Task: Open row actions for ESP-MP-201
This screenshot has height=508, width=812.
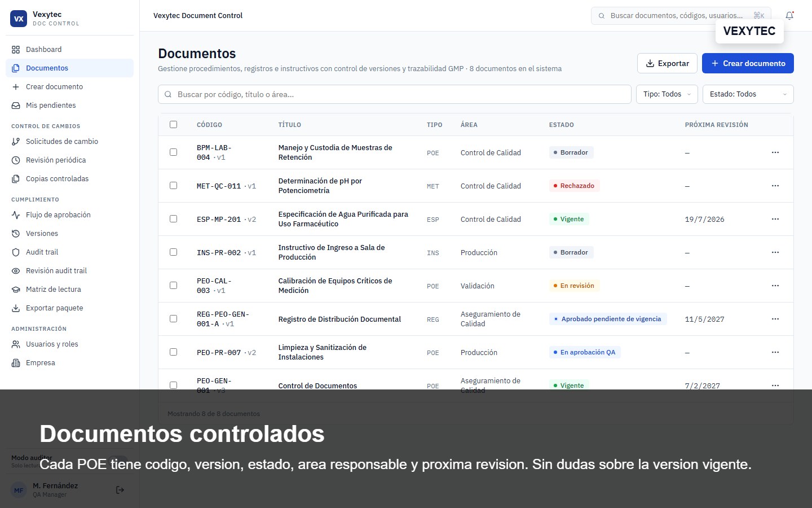Action: 775,219
